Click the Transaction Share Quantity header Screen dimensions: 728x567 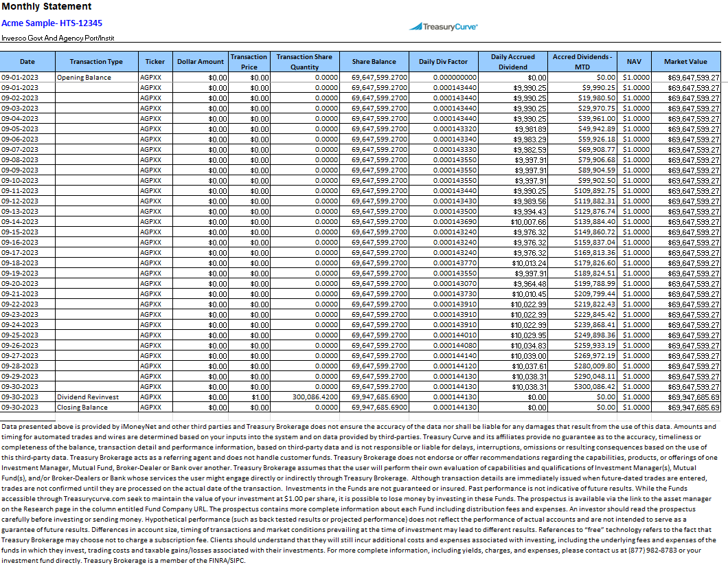[x=304, y=62]
